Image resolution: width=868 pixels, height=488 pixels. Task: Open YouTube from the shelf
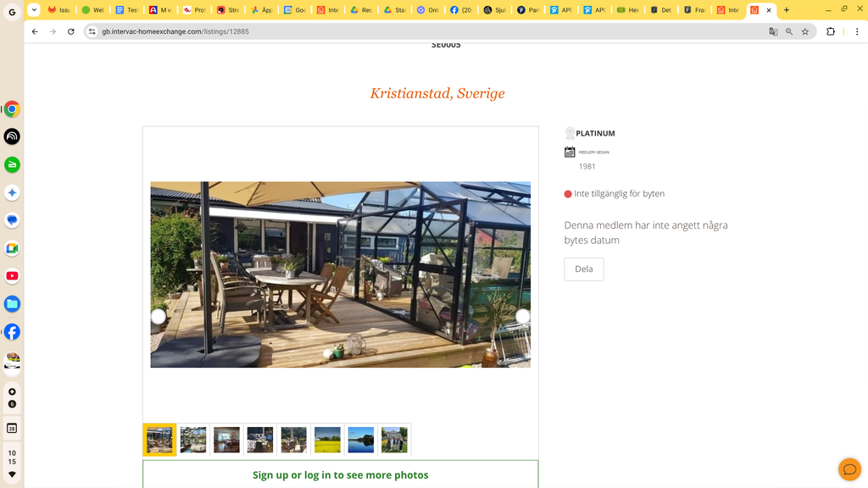point(12,276)
